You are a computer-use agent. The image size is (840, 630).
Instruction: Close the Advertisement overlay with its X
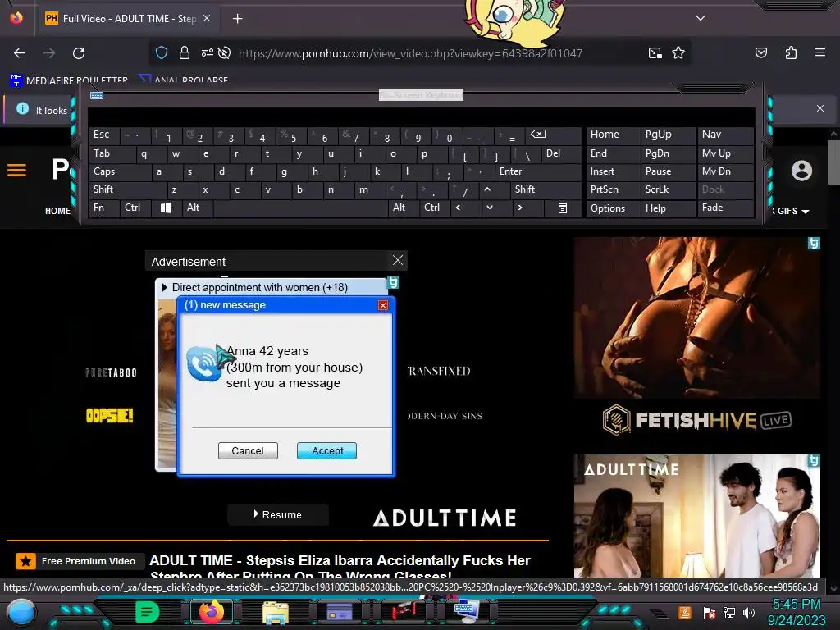[398, 260]
